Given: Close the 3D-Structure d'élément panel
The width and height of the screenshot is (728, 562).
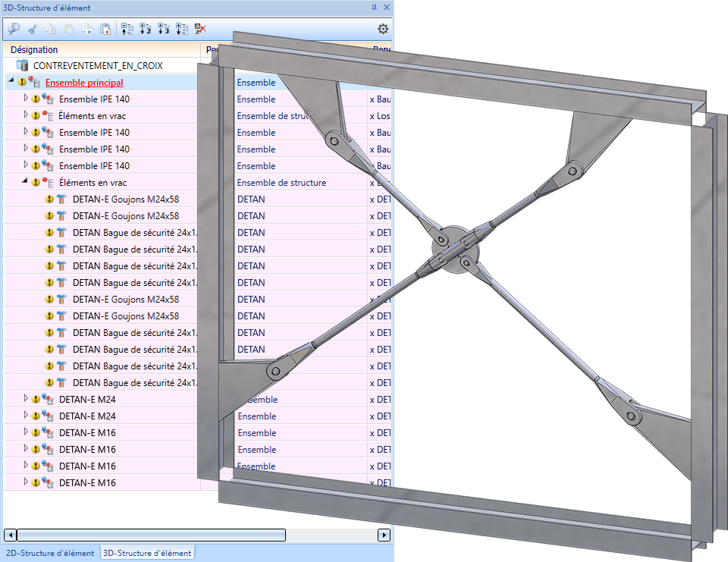Looking at the screenshot, I should pos(386,7).
